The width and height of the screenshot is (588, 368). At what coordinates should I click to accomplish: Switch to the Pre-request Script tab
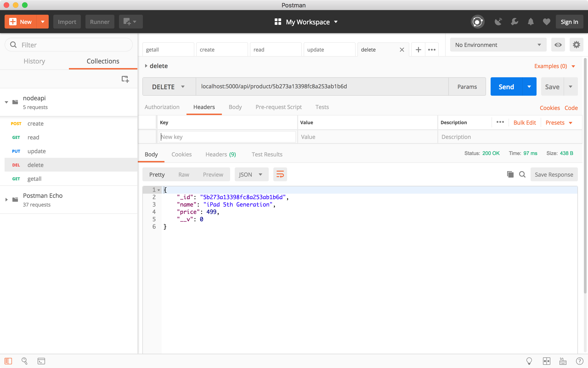pos(278,107)
